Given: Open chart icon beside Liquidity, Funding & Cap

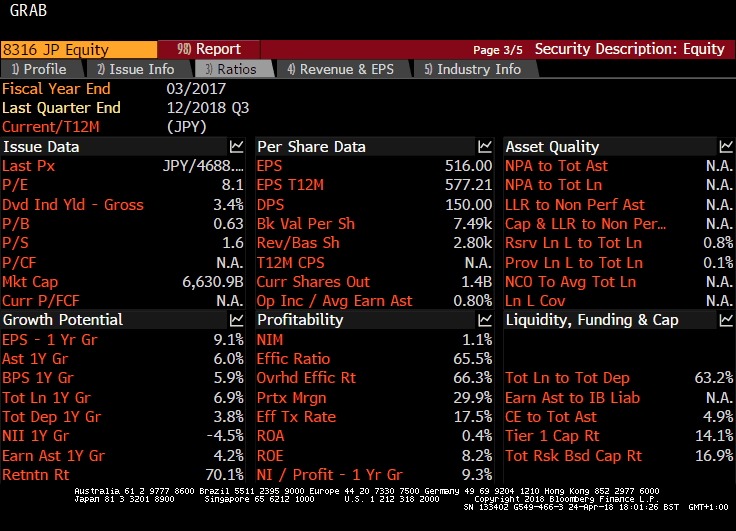Looking at the screenshot, I should pos(726,320).
